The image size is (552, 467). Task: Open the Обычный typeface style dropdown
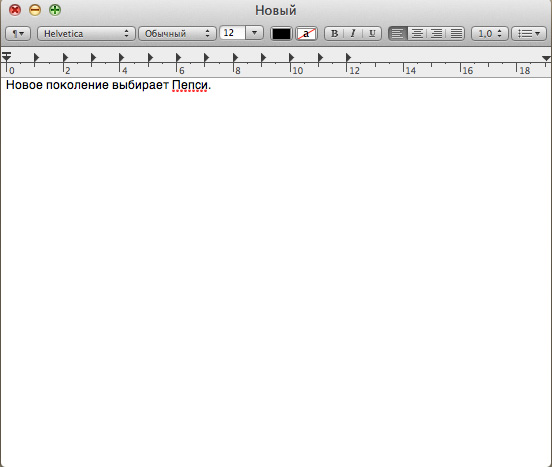coord(177,34)
